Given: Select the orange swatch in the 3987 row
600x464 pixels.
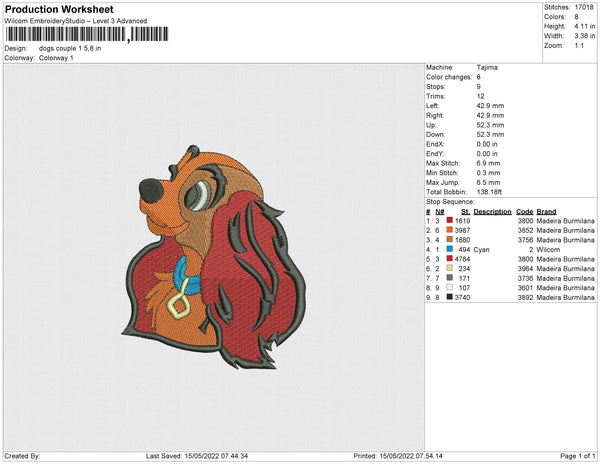Looking at the screenshot, I should [x=450, y=230].
